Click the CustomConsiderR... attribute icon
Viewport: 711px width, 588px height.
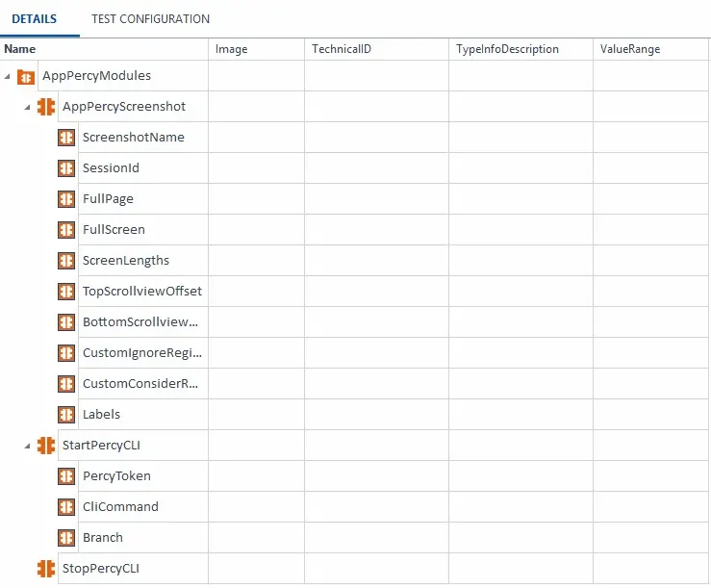tap(66, 384)
